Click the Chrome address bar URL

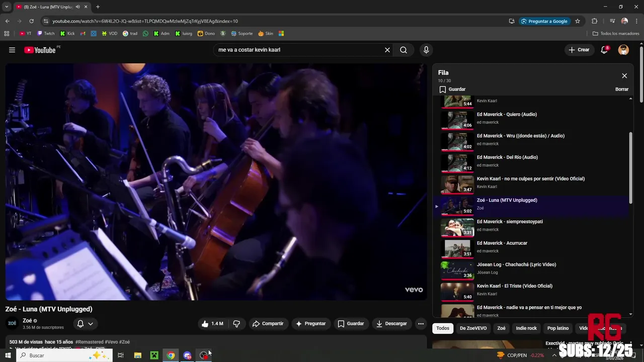[x=145, y=21]
